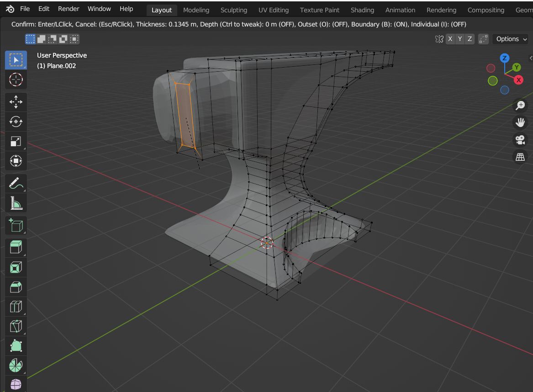Click the negative Z blue gizmo circle
533x392 pixels.
coord(504,90)
